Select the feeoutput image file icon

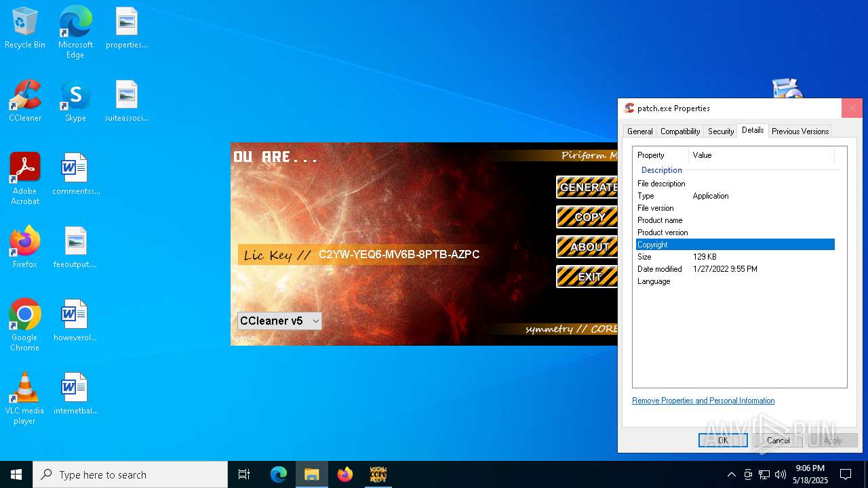[75, 248]
